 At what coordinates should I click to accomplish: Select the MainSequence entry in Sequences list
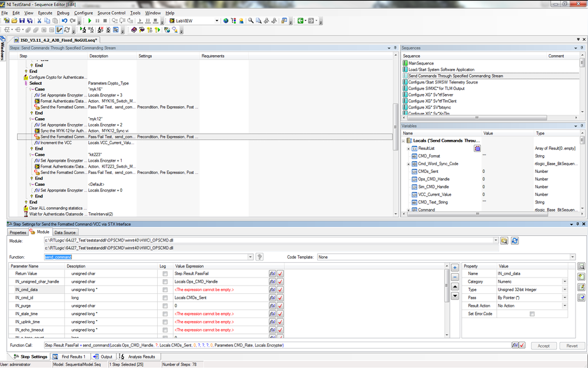421,63
